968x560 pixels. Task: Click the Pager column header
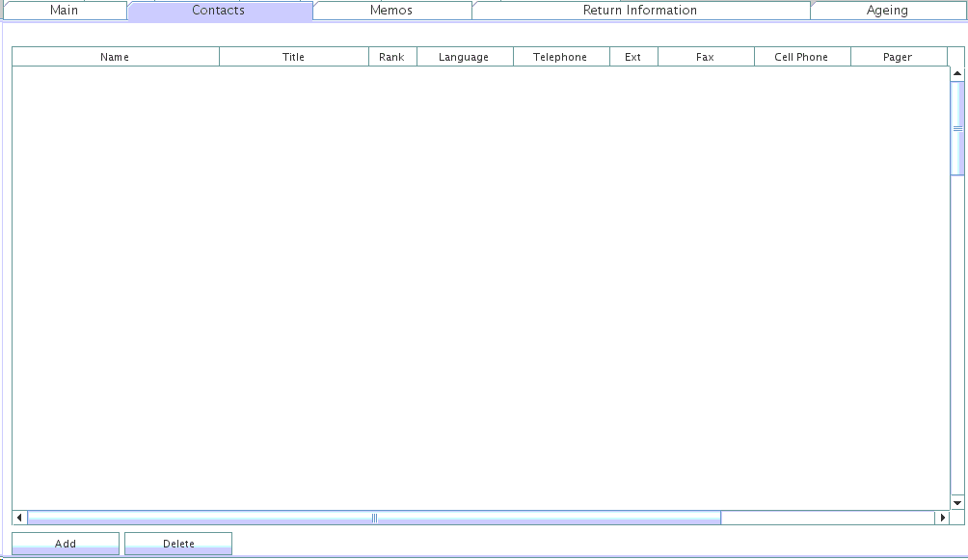pos(898,57)
